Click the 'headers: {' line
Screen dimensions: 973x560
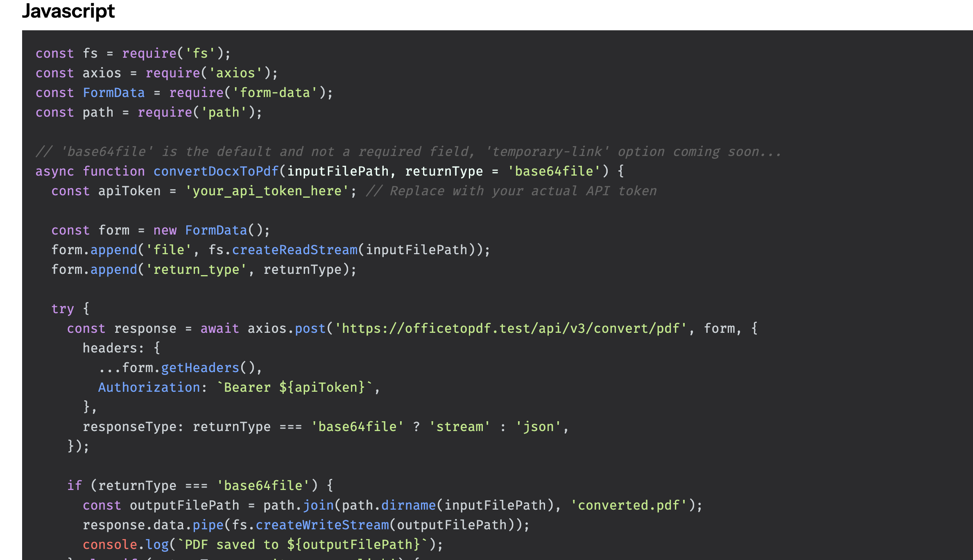[122, 348]
